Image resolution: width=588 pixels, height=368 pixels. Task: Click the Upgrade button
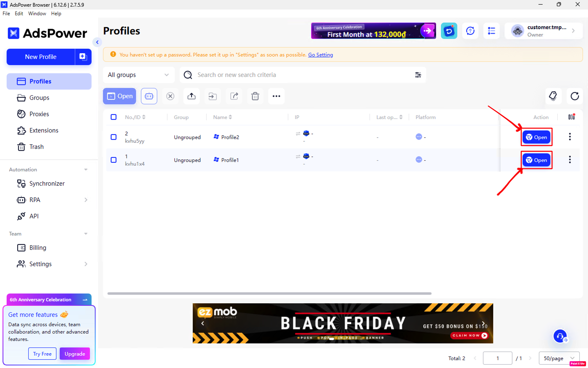75,354
